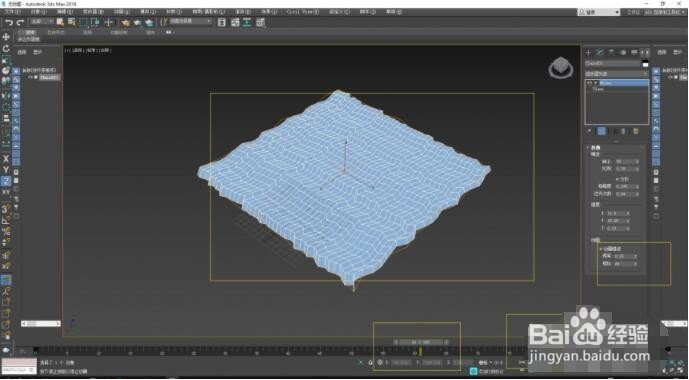Click the MAXScript listener box

coord(19,366)
